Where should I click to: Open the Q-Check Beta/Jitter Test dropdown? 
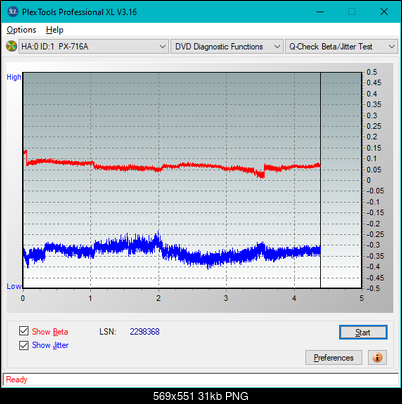coord(341,47)
